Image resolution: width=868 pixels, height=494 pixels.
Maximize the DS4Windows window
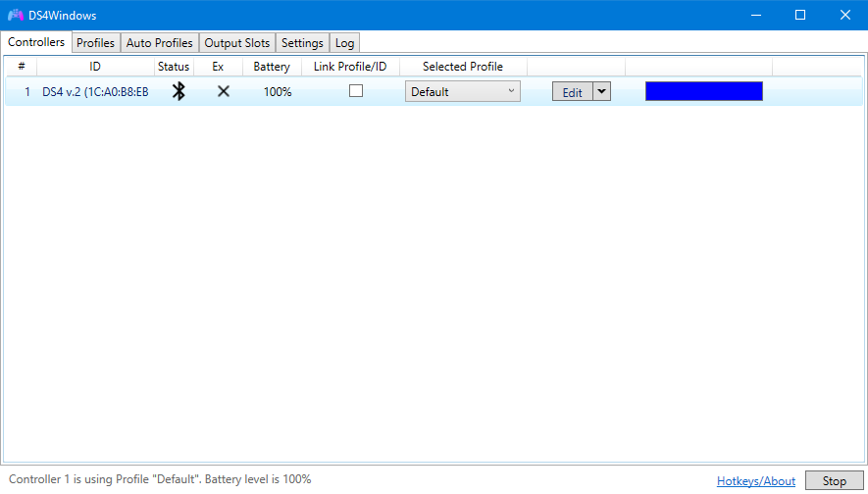pyautogui.click(x=799, y=15)
